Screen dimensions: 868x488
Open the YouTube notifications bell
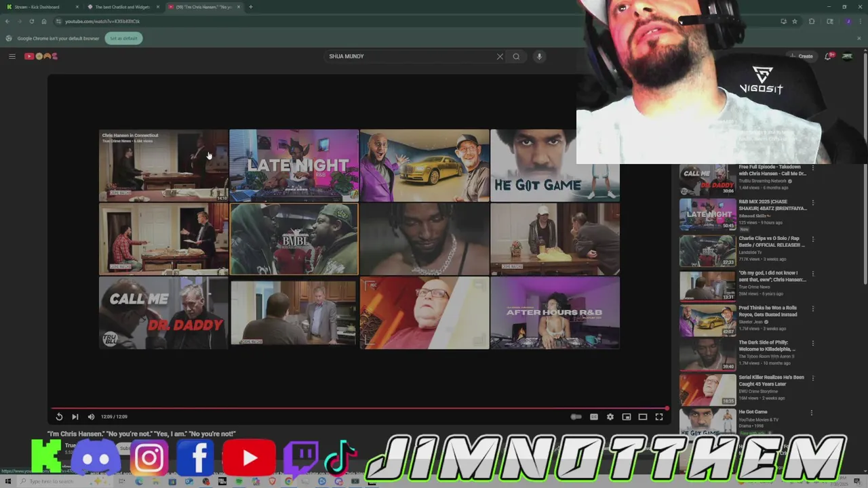[x=828, y=56]
